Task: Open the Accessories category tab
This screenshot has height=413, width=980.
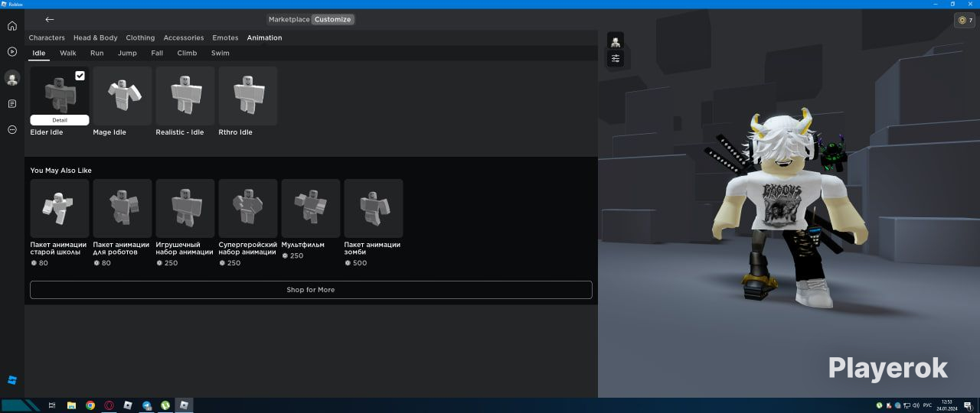Action: [x=184, y=37]
